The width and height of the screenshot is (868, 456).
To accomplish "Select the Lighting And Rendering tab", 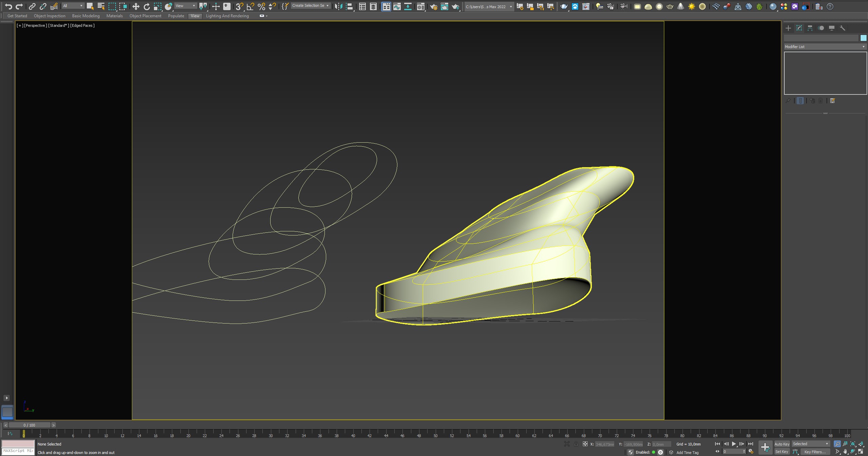I will coord(228,16).
